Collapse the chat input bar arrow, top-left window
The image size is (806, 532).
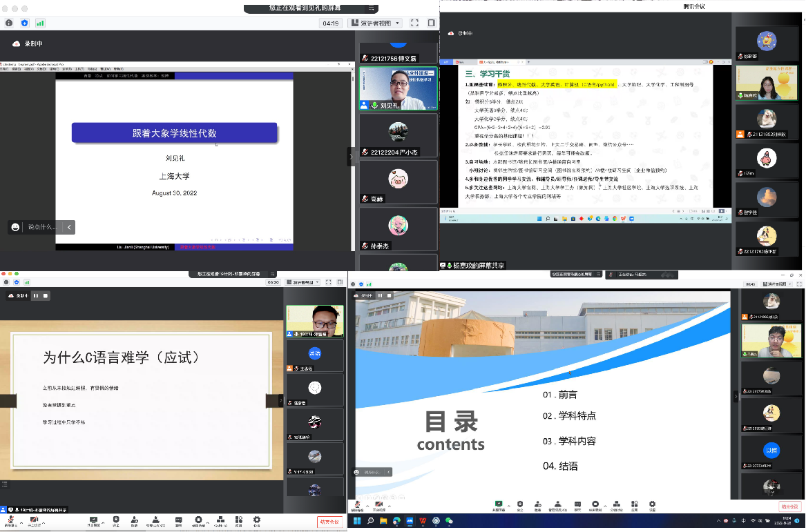(x=69, y=227)
